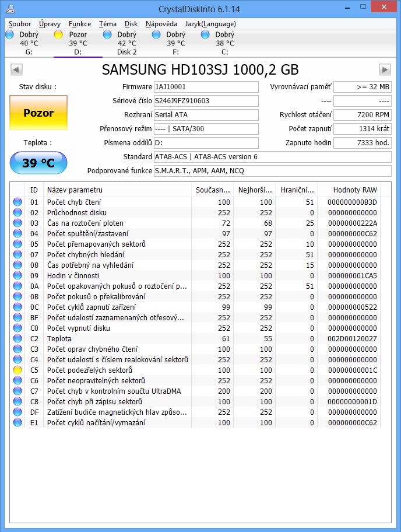
Task: Click the Současn... column header
Action: pos(213,190)
